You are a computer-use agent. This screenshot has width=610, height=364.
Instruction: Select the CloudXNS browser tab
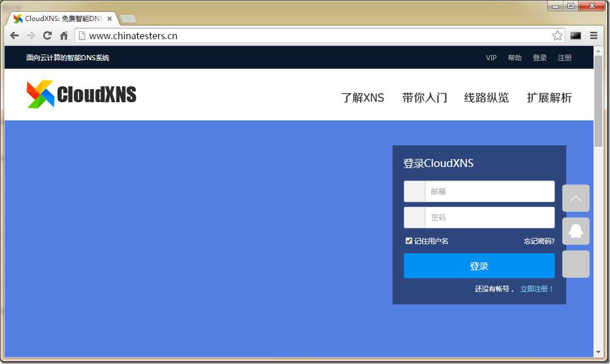[x=62, y=19]
